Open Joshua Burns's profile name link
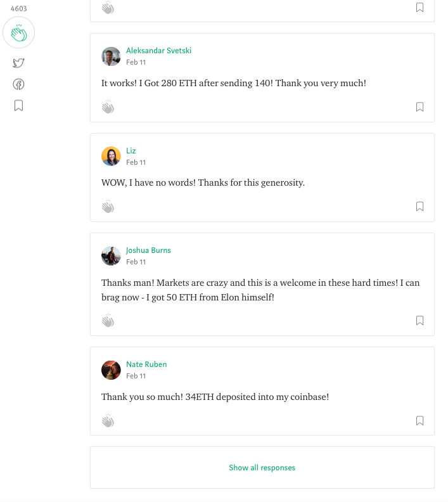 click(x=148, y=250)
